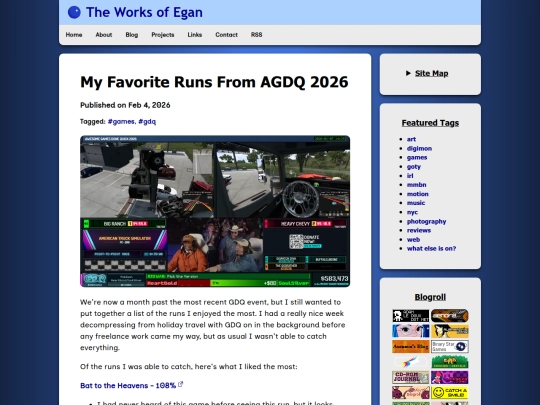The height and width of the screenshot is (405, 540).
Task: Click the AGDQ truck simulator screenshot
Action: (x=215, y=211)
